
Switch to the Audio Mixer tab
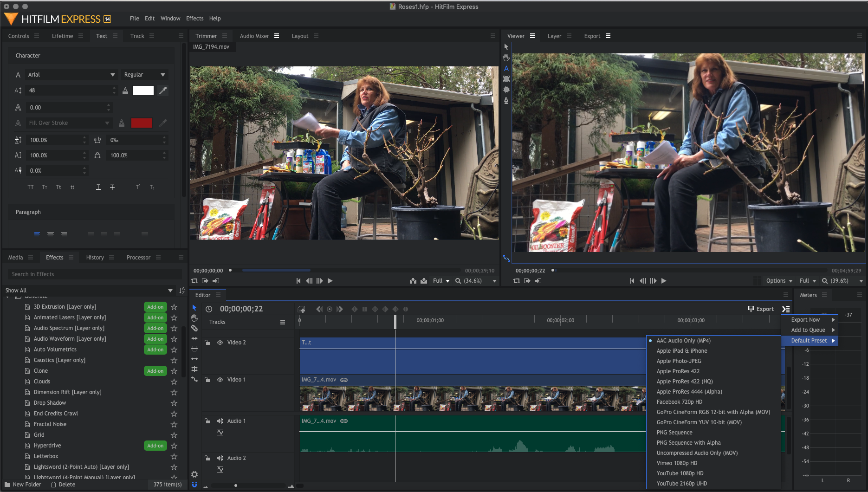coord(254,36)
